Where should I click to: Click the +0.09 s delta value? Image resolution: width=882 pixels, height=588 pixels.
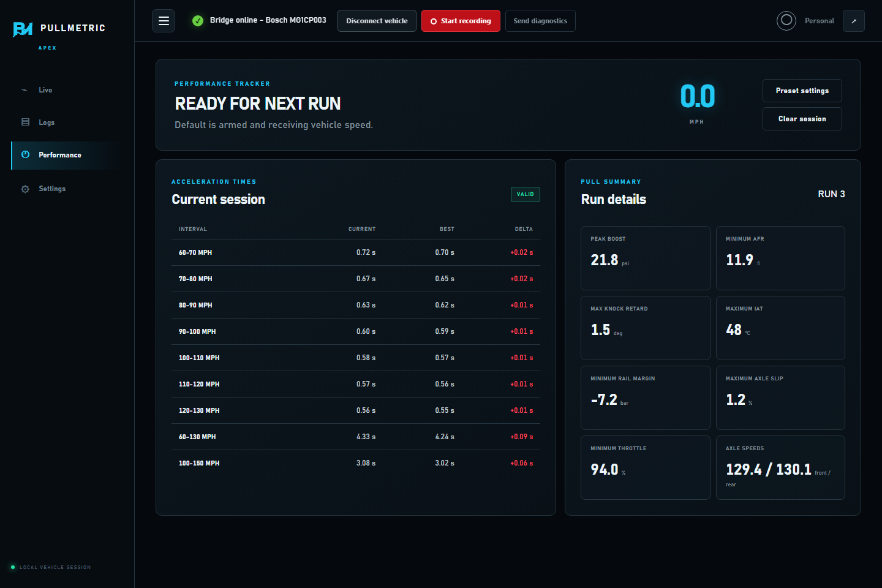click(522, 437)
